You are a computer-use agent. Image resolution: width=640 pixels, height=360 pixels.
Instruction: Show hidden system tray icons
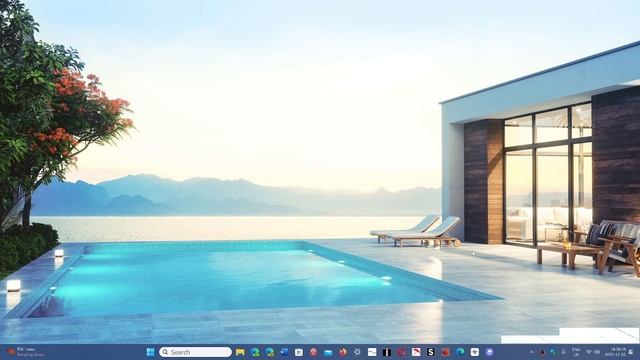[x=531, y=352]
